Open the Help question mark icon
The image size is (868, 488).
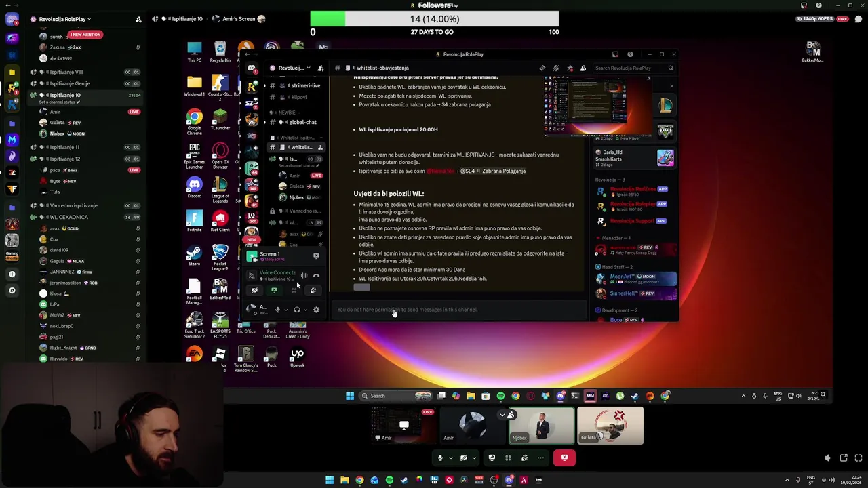tap(818, 5)
